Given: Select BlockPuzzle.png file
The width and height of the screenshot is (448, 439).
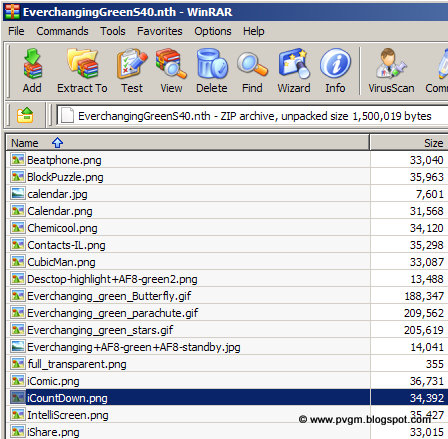Looking at the screenshot, I should [65, 177].
